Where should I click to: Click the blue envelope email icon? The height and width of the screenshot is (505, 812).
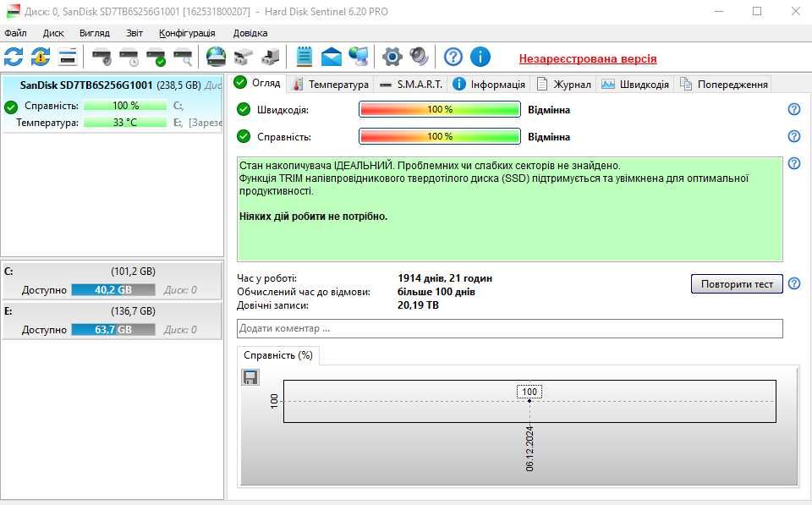click(332, 57)
